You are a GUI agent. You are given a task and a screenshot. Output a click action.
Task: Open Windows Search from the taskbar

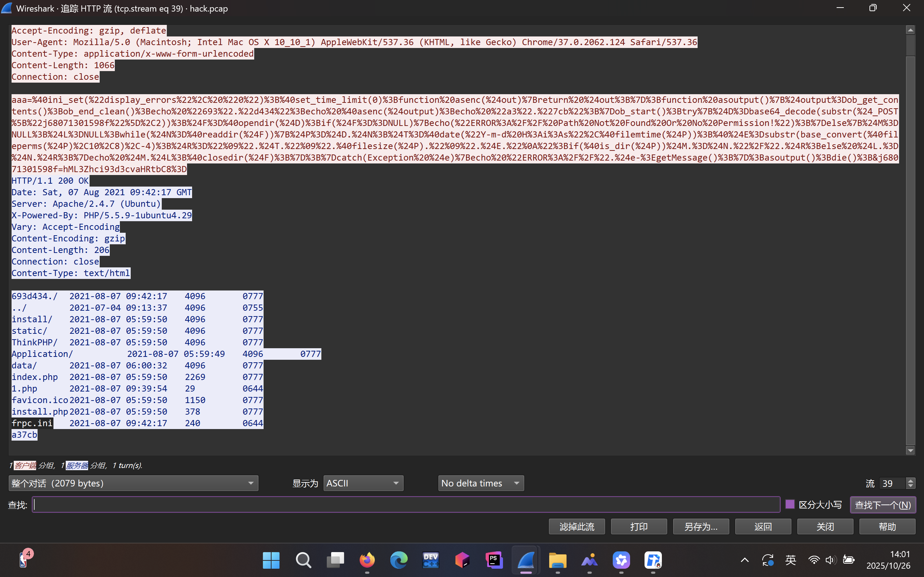point(303,560)
